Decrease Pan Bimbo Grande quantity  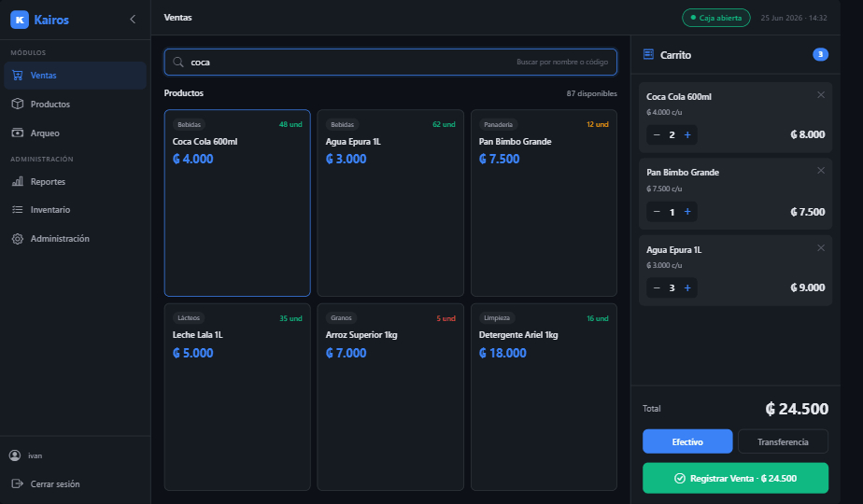click(x=657, y=212)
